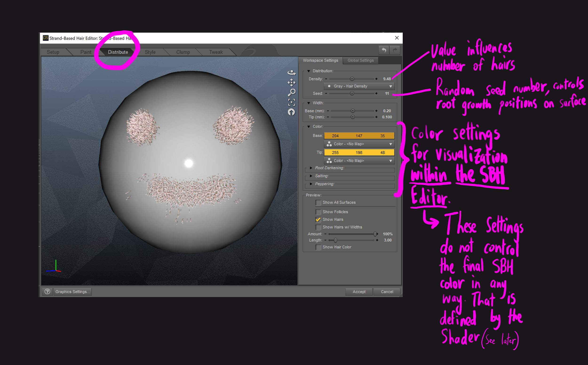The width and height of the screenshot is (588, 365).
Task: Click the pan view arrows icon
Action: 291,83
